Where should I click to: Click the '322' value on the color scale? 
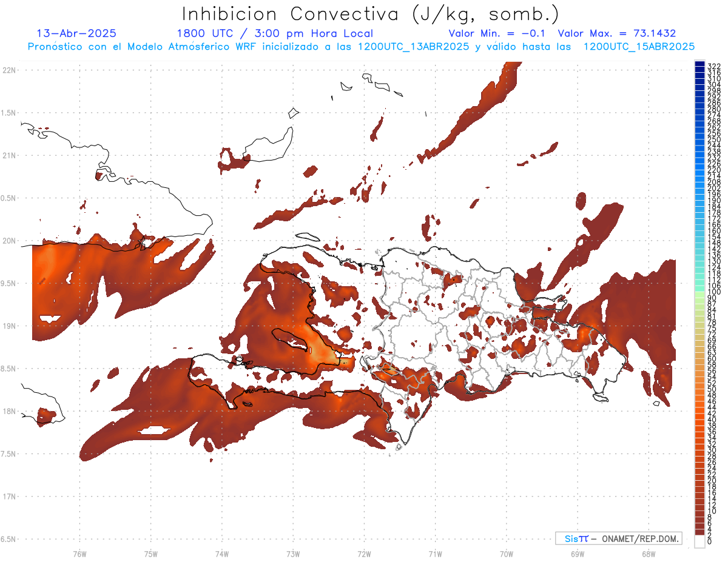714,66
